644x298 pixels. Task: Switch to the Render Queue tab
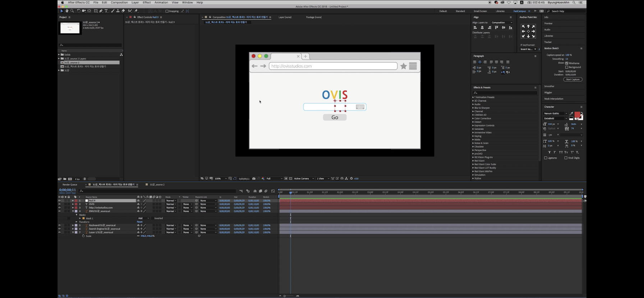coord(70,185)
